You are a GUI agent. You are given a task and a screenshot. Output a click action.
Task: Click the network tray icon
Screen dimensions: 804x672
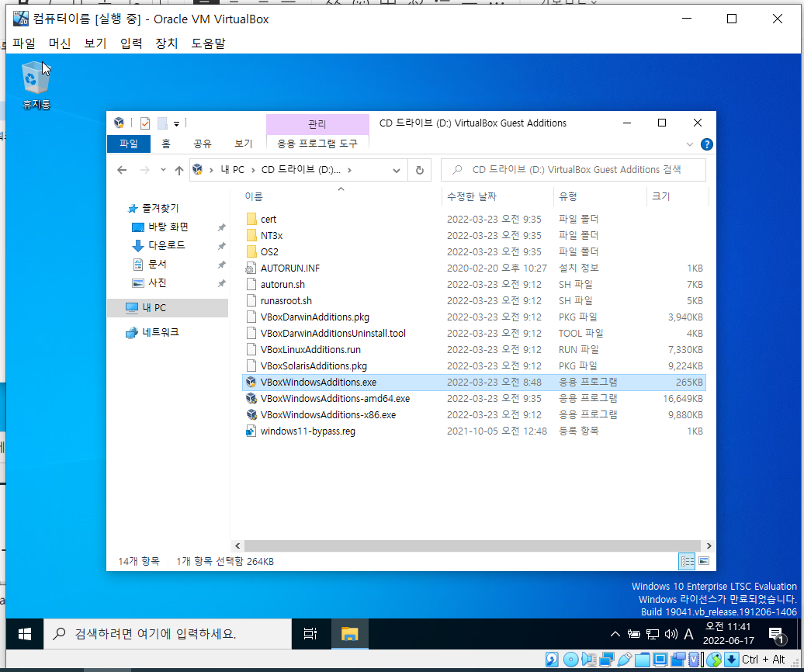coord(652,635)
